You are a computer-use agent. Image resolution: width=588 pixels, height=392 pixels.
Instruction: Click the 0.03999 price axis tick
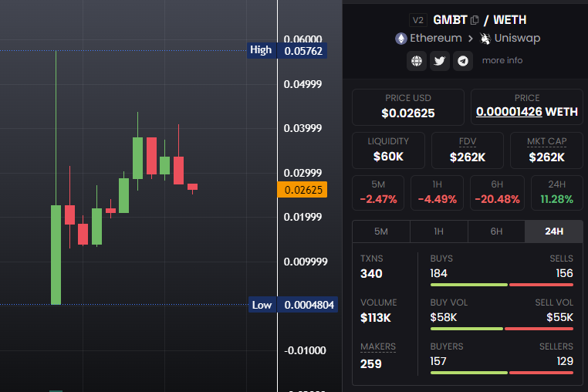tap(302, 128)
